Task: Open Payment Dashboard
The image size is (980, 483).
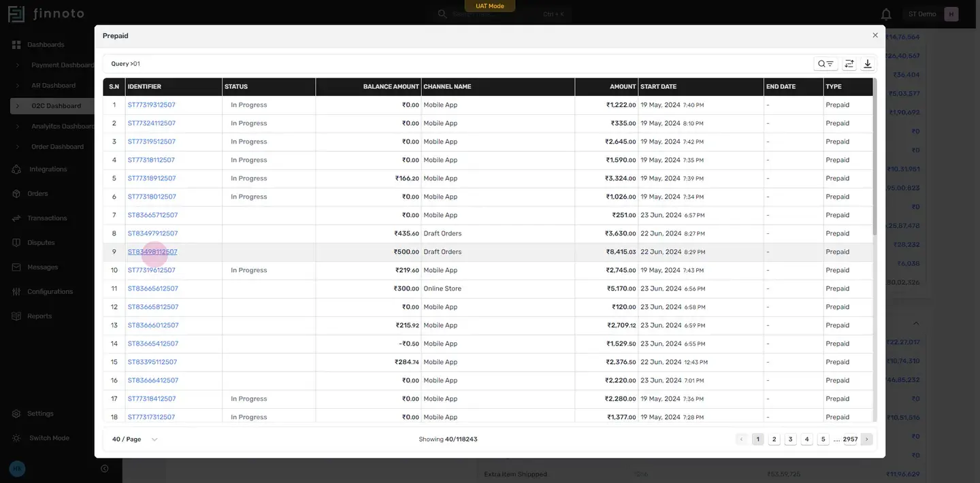Action: coord(63,65)
